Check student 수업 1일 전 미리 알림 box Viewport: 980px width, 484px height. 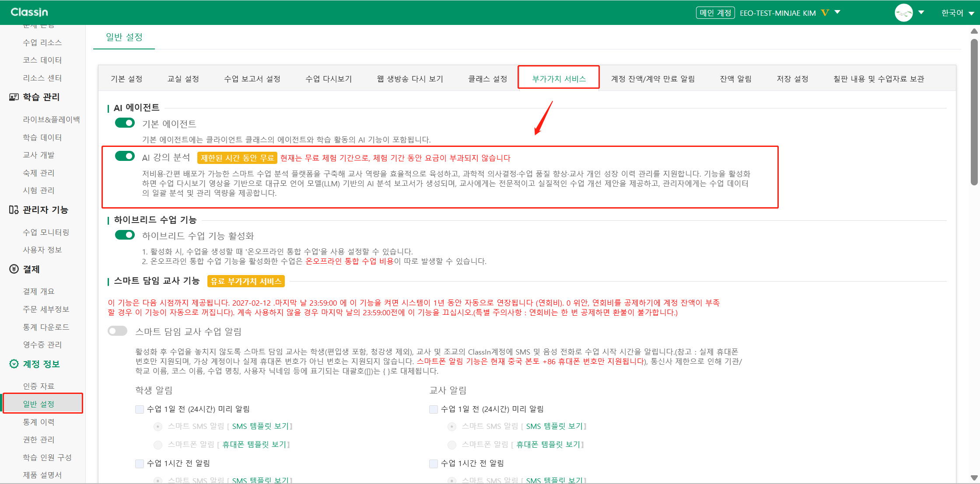(140, 409)
